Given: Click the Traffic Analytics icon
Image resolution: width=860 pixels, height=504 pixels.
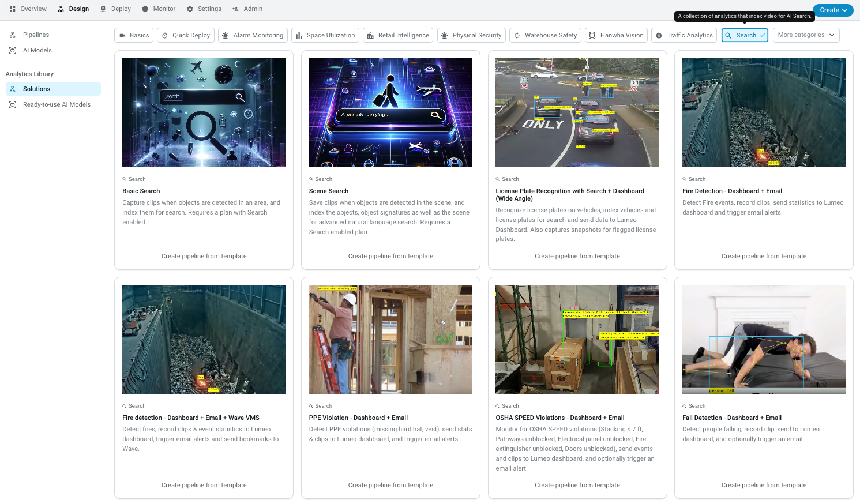Looking at the screenshot, I should pos(659,36).
